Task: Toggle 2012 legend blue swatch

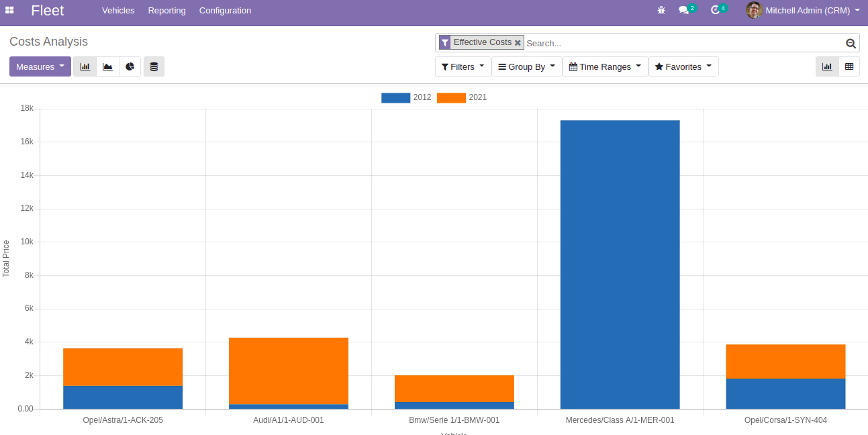Action: (x=395, y=97)
